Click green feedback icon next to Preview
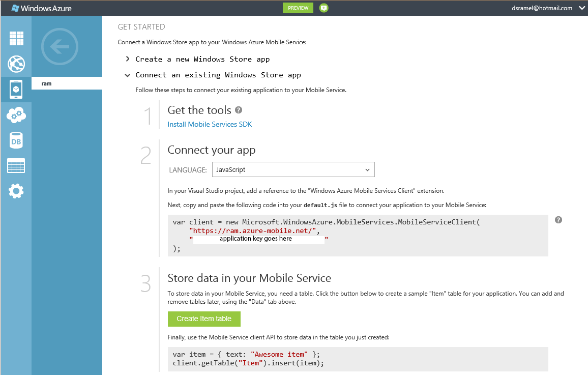This screenshot has height=375, width=588. coord(324,8)
